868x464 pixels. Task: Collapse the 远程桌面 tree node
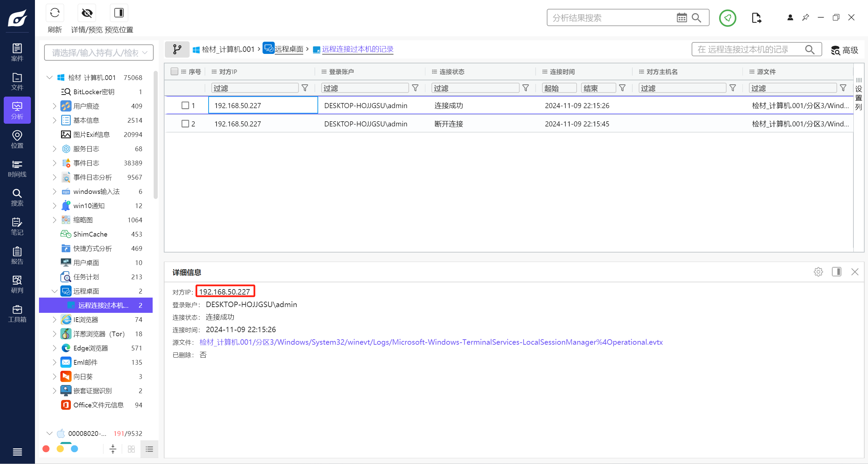coord(54,291)
